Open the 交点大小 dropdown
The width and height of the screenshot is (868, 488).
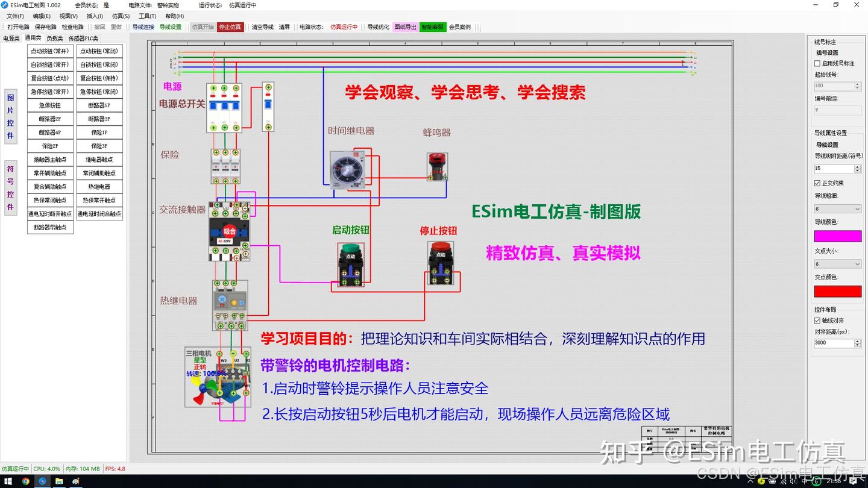point(837,264)
